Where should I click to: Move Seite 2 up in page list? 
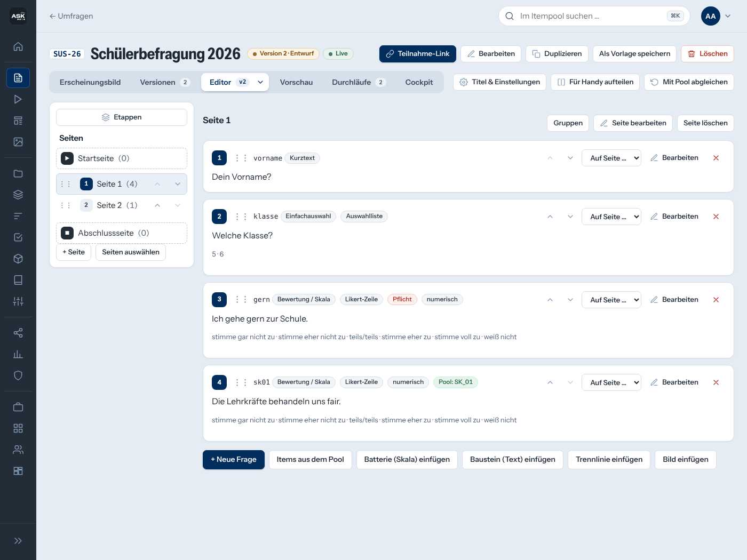157,205
